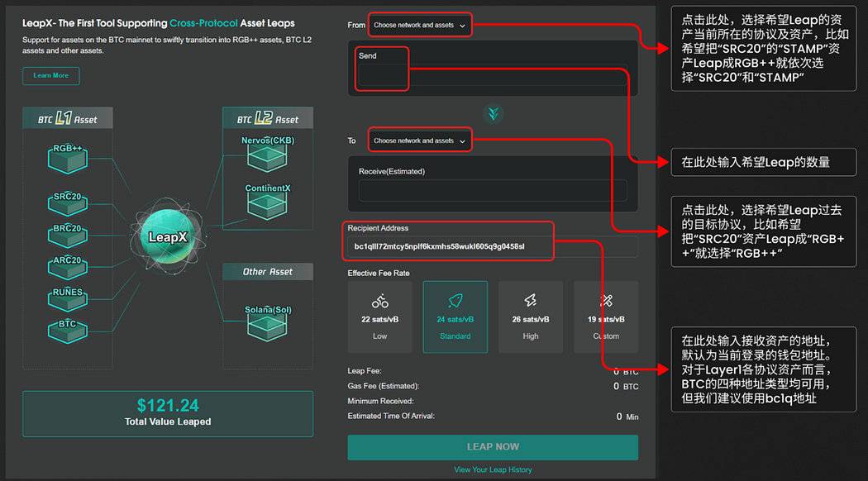
Task: Click the Minimum Received label
Action: coord(380,401)
